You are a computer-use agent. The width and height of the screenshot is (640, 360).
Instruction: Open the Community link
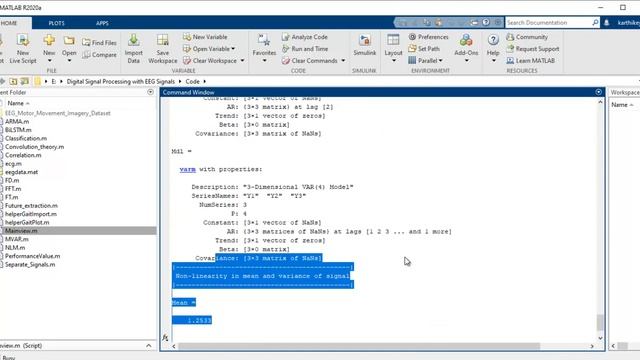[x=527, y=37]
